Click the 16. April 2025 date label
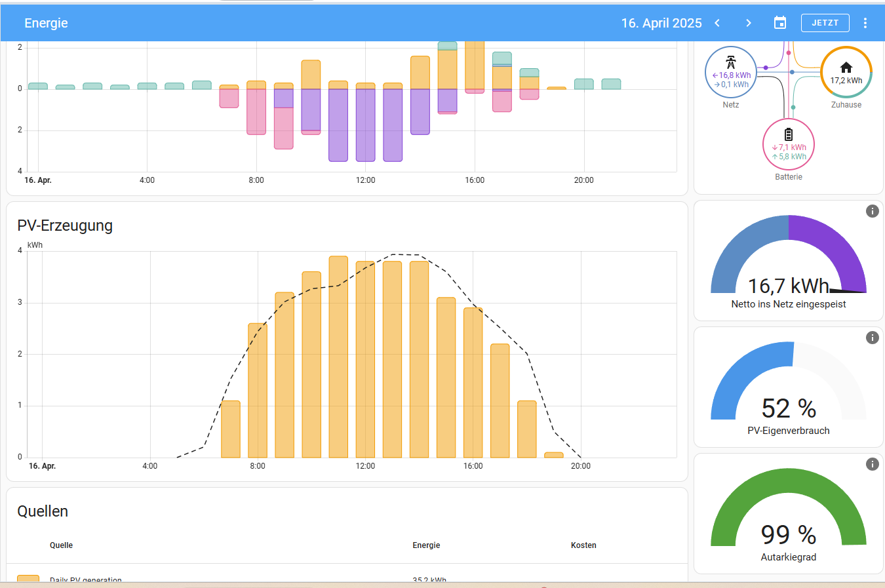The height and width of the screenshot is (588, 885). 661,23
